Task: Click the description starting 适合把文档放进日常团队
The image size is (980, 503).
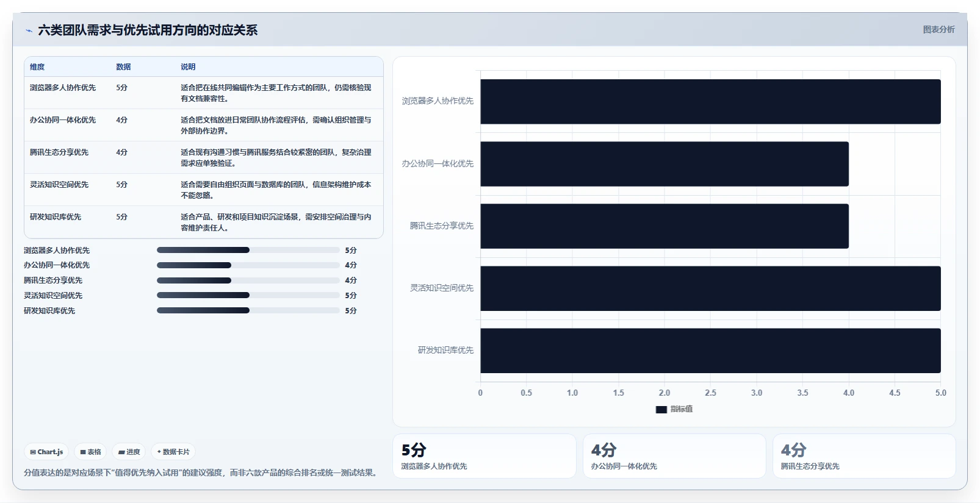Action: (x=276, y=126)
